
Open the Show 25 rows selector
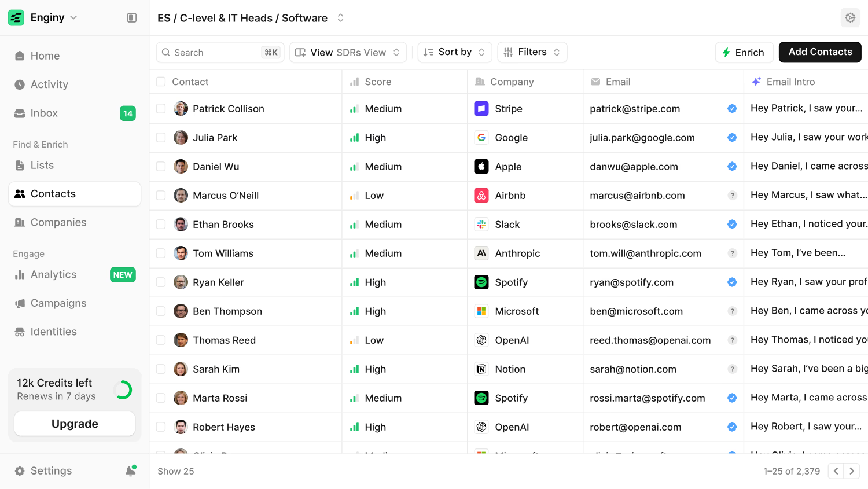(176, 472)
